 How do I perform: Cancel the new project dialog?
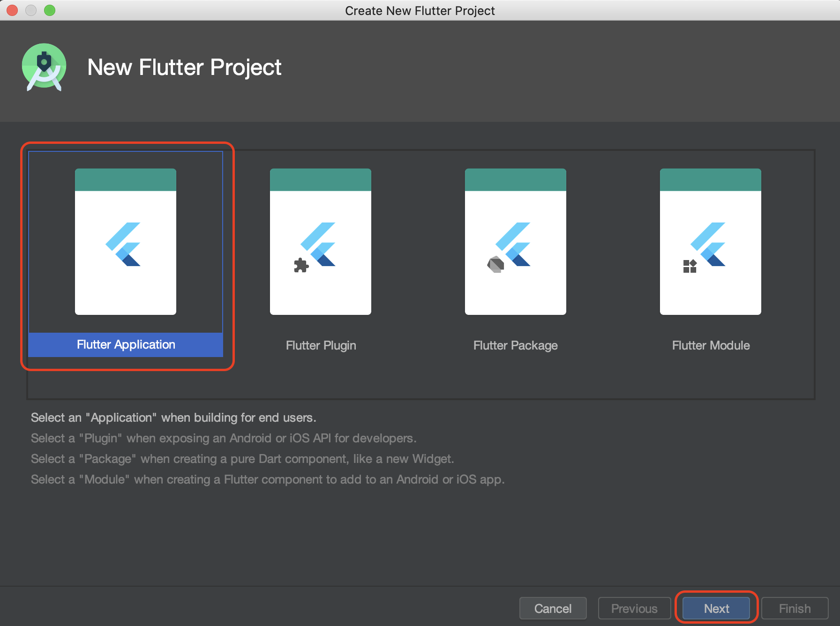(553, 608)
